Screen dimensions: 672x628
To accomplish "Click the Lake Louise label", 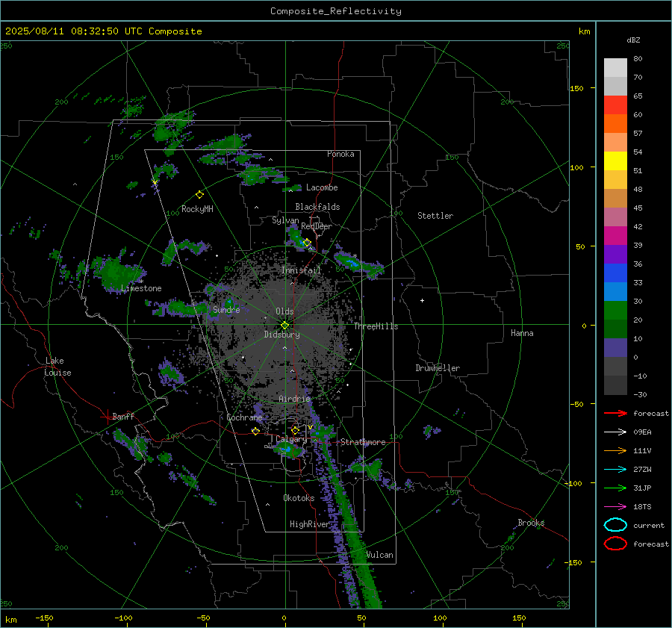I will point(57,367).
